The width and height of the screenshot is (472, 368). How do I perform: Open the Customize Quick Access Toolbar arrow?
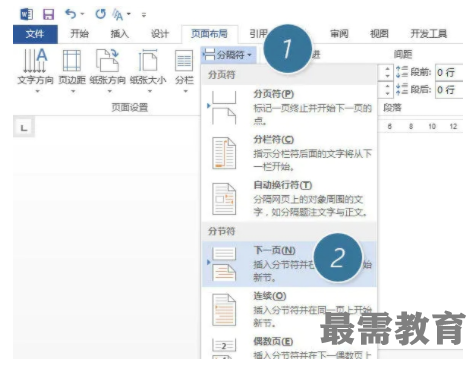(144, 15)
